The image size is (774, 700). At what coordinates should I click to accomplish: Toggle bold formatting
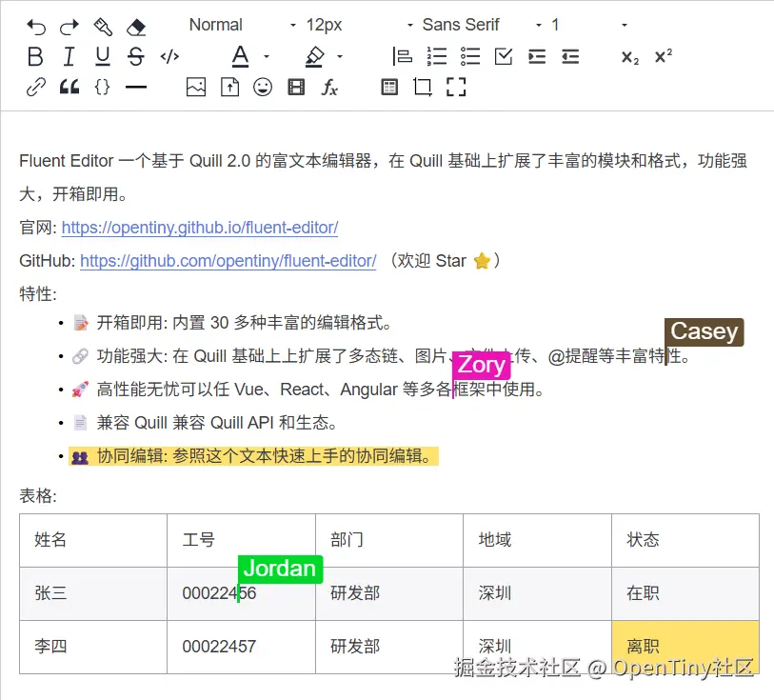tap(35, 56)
